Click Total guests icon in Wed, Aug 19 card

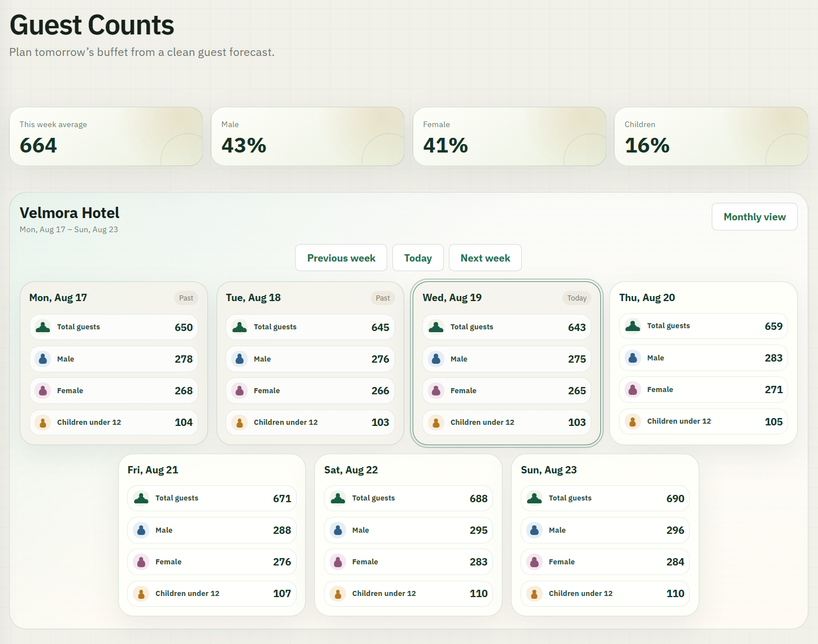[x=436, y=327]
